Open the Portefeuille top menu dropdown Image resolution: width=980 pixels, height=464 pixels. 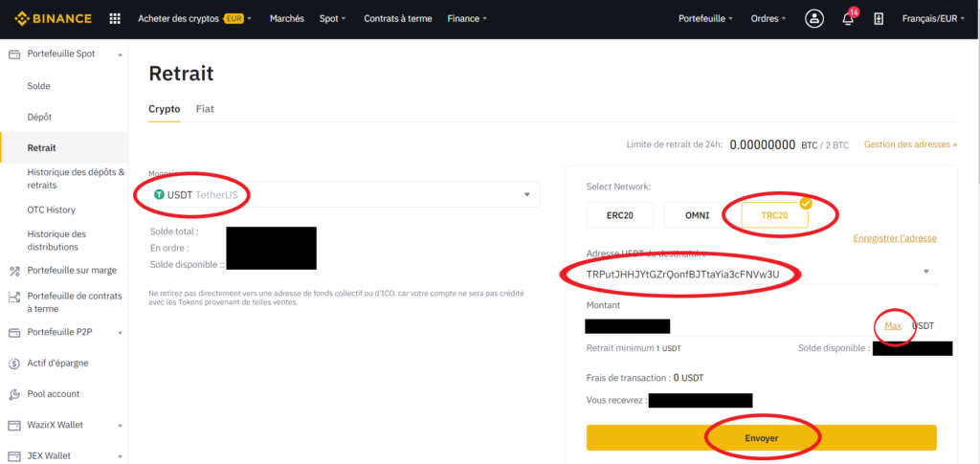706,19
